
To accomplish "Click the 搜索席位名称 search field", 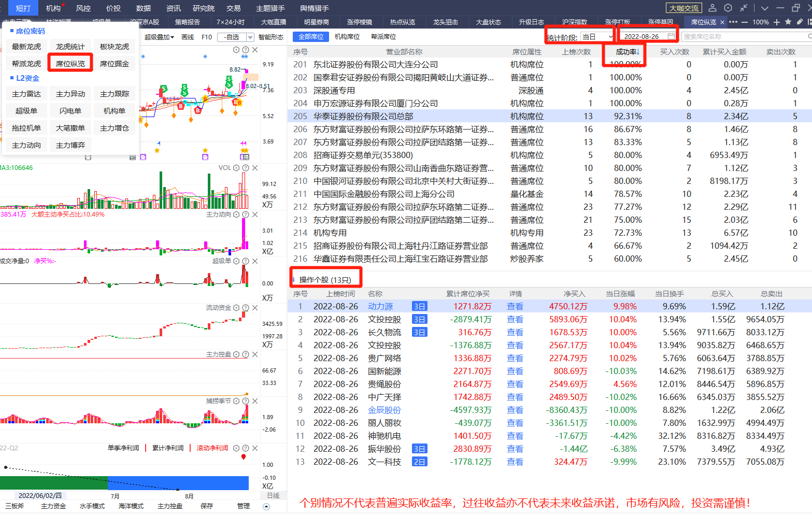I will (x=746, y=36).
